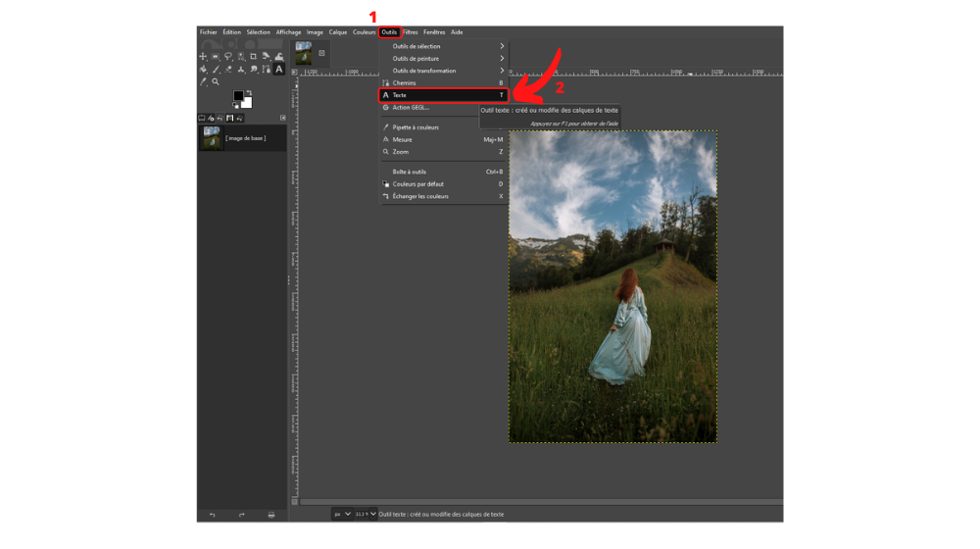This screenshot has width=980, height=549.
Task: Switch to the Tool Options dock tab
Action: (201, 118)
